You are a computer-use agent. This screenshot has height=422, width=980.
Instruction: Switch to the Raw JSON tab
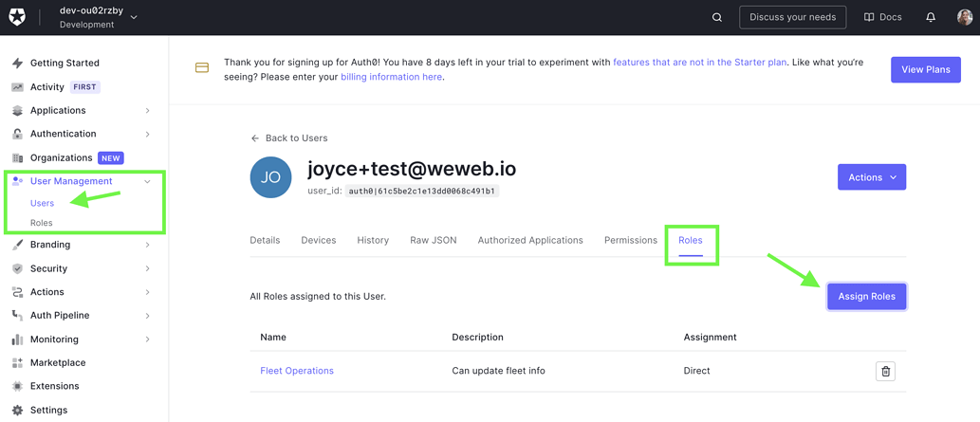(434, 240)
